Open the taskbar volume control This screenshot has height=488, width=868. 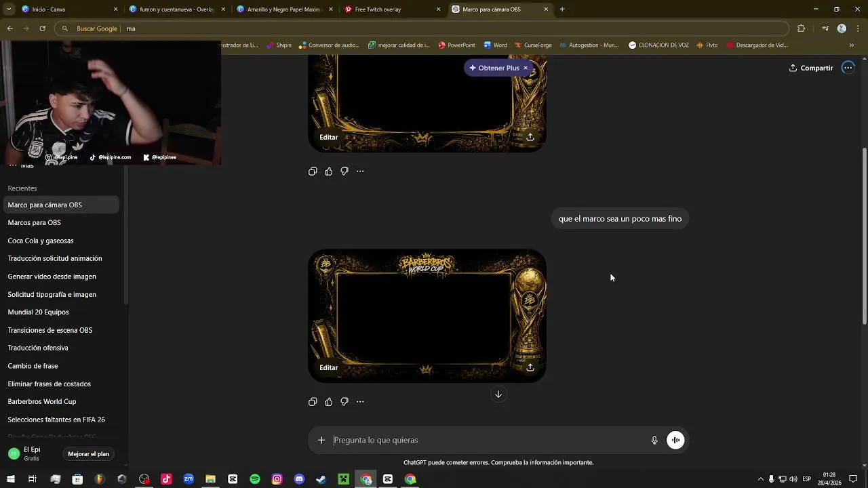793,479
